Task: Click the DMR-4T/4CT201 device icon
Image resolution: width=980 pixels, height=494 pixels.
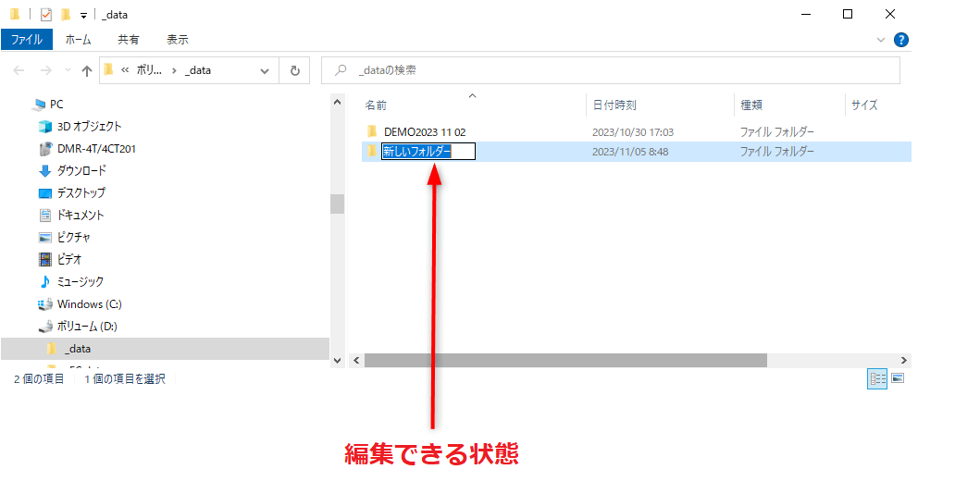Action: point(45,149)
